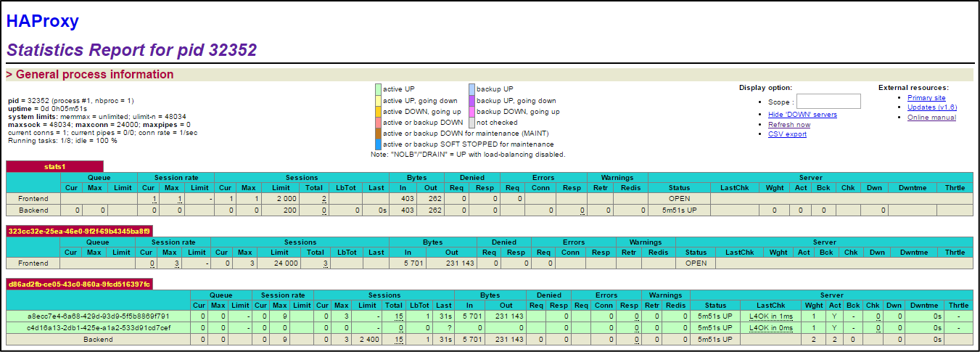Open the Updates (v1.6) link
Viewport: 980px width, 352px height.
[x=932, y=107]
